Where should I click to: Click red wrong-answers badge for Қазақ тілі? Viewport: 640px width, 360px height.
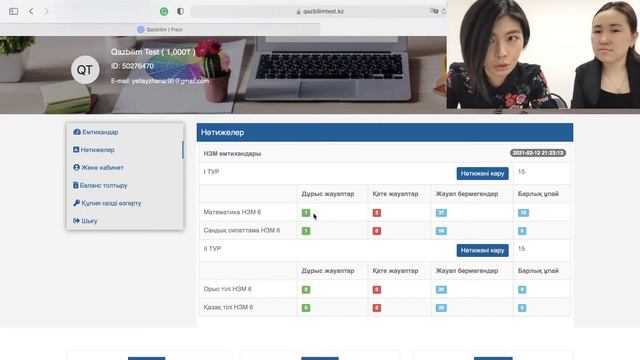pos(377,308)
